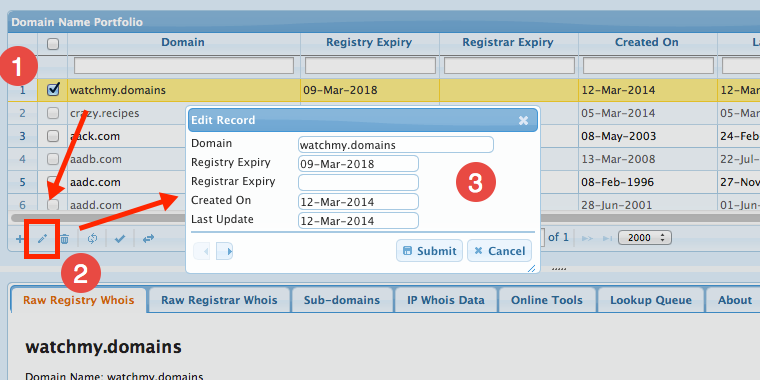
Task: Open the Online Tools tab
Action: point(547,300)
